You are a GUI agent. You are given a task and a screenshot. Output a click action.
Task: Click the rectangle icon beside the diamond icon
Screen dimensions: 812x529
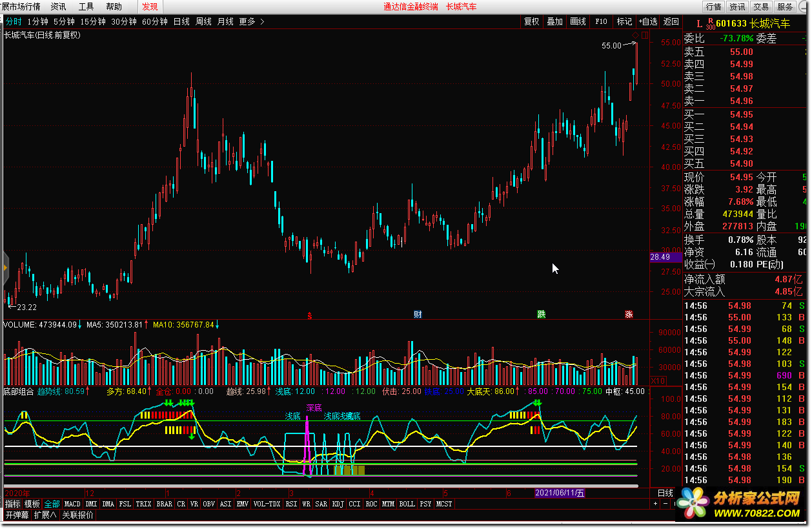[645, 35]
